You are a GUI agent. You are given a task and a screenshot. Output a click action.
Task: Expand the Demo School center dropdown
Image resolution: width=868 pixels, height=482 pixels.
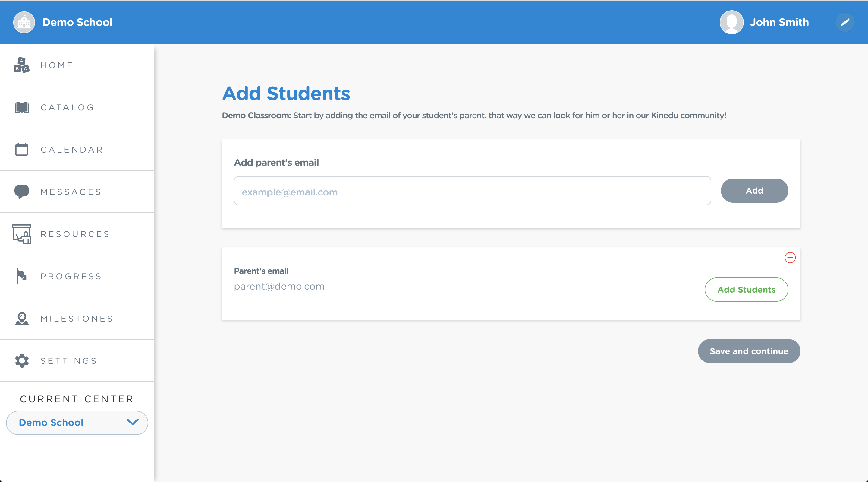(77, 423)
